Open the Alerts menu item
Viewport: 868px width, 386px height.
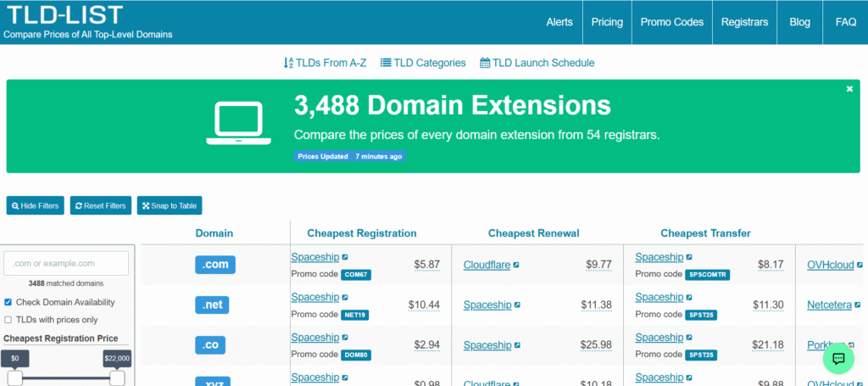[x=559, y=22]
